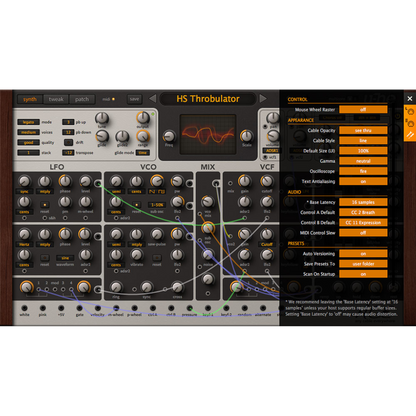Toggle the Scan On Startup setting

[363, 274]
